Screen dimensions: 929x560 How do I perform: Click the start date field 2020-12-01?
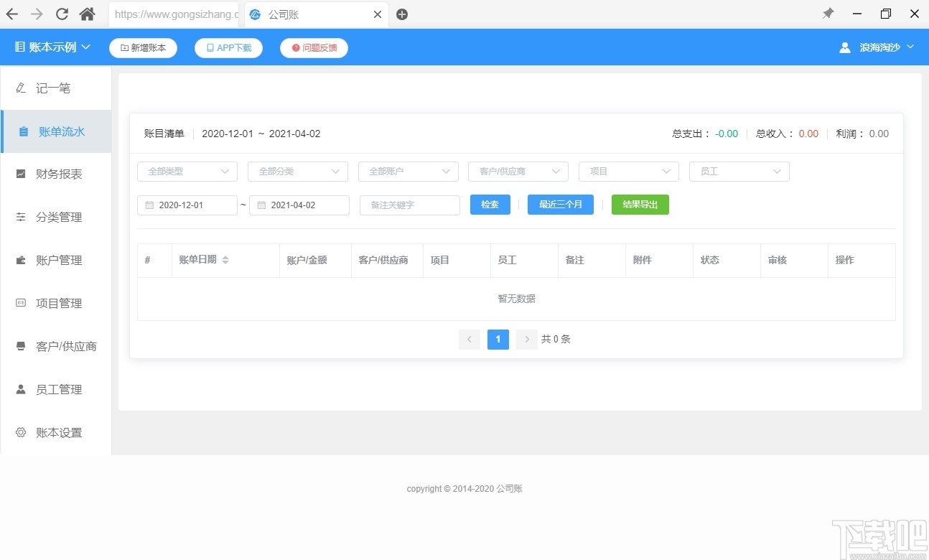tap(187, 205)
